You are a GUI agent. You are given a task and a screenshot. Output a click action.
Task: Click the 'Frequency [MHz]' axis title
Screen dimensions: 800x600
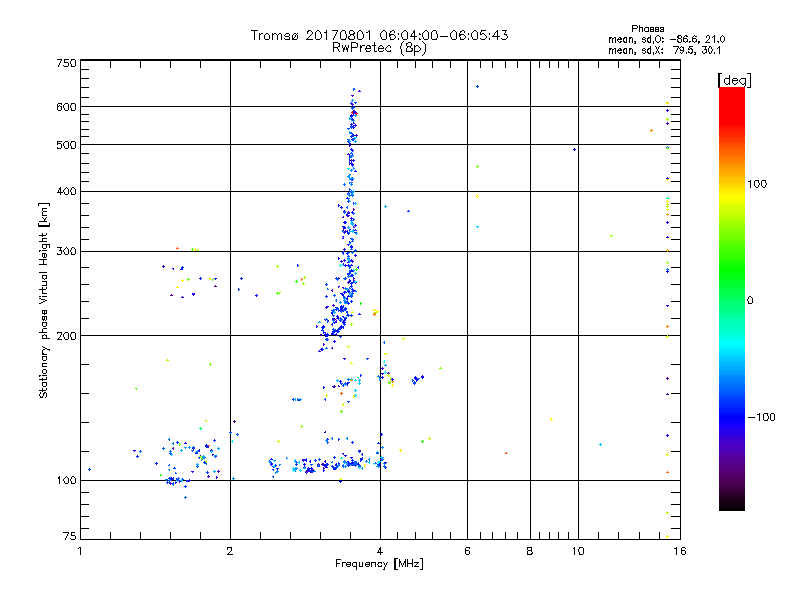coord(379,564)
